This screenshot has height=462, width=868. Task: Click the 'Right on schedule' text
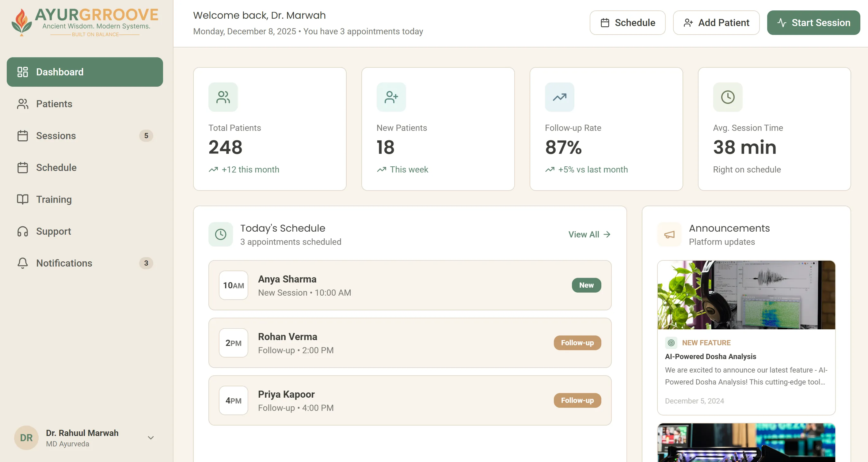747,169
